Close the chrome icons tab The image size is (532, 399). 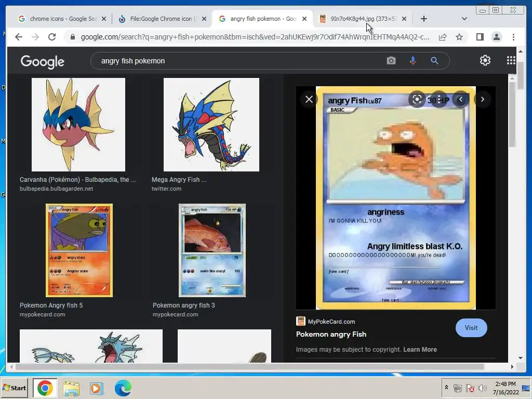(x=104, y=19)
